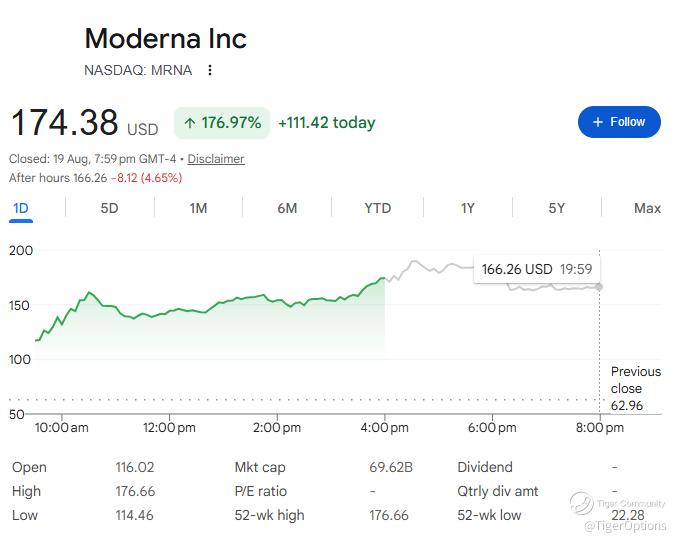
Task: Click the Previous close 62.96 label
Action: 636,389
